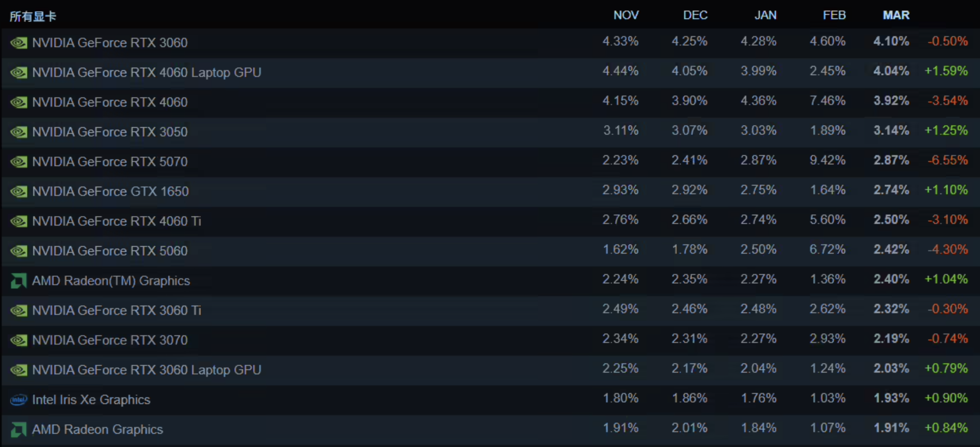Click the AMD logo beside Radeon(TM) Graphics

click(x=19, y=280)
